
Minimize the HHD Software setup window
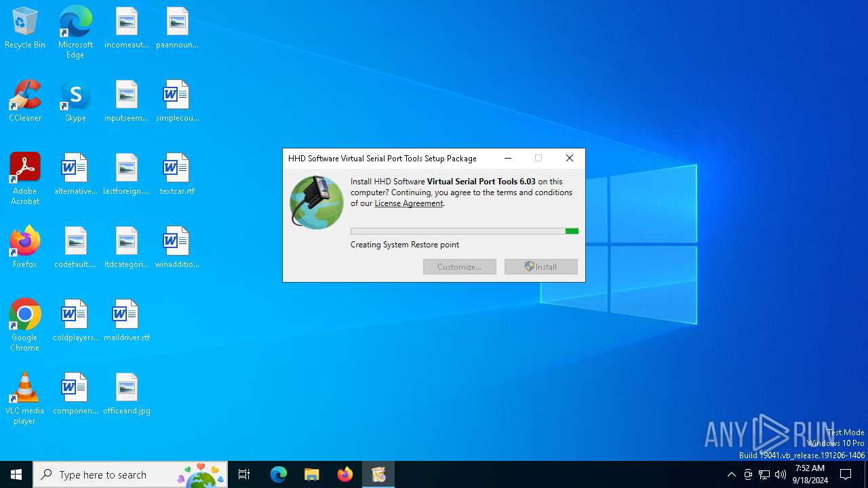(508, 158)
